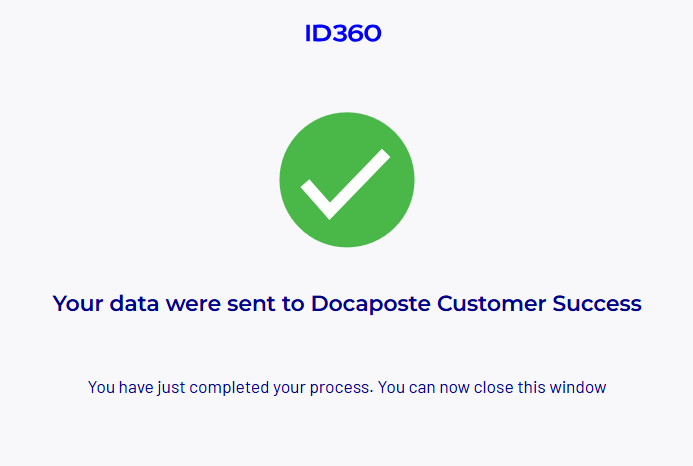Click the word 'process' in confirmation text
This screenshot has height=466, width=693.
340,388
